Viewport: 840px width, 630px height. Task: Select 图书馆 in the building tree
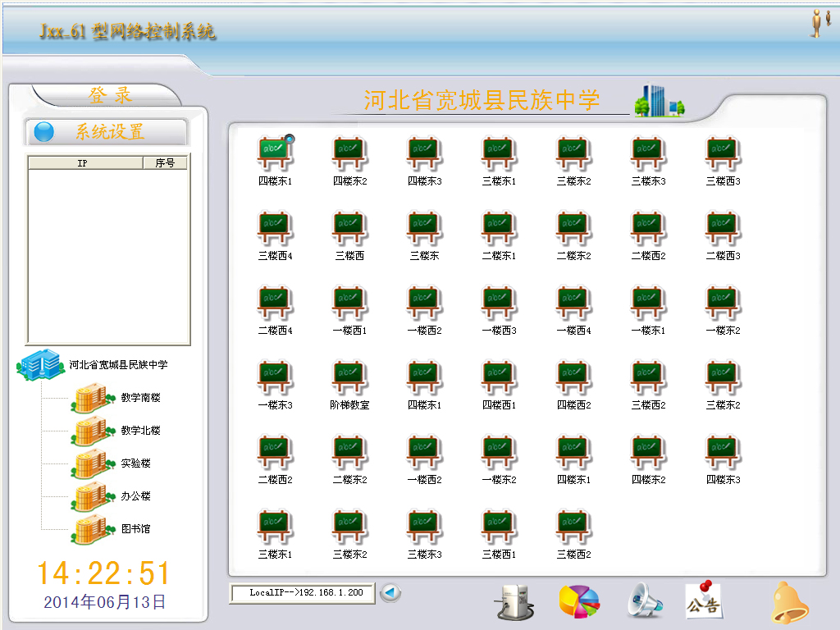pyautogui.click(x=135, y=529)
